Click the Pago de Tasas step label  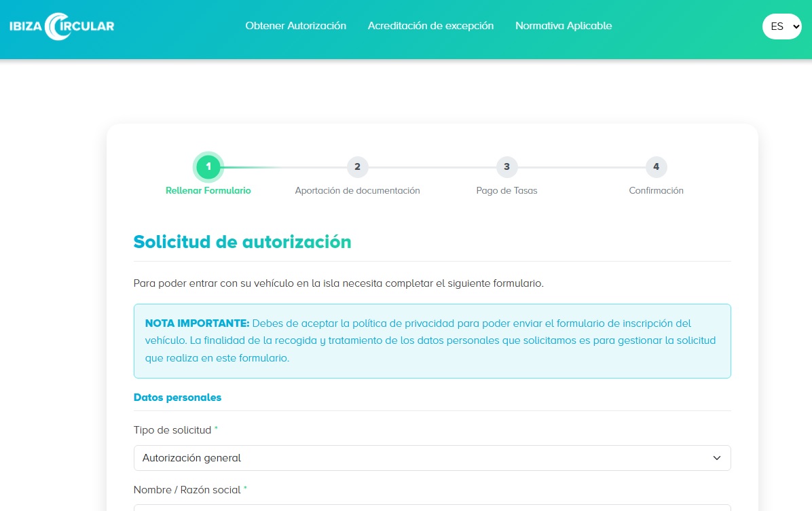(506, 191)
